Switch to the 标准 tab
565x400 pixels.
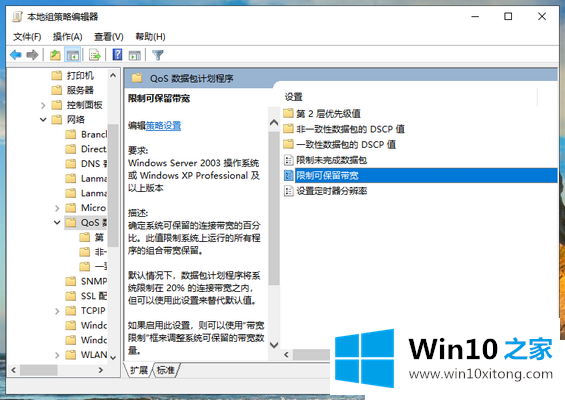click(166, 370)
